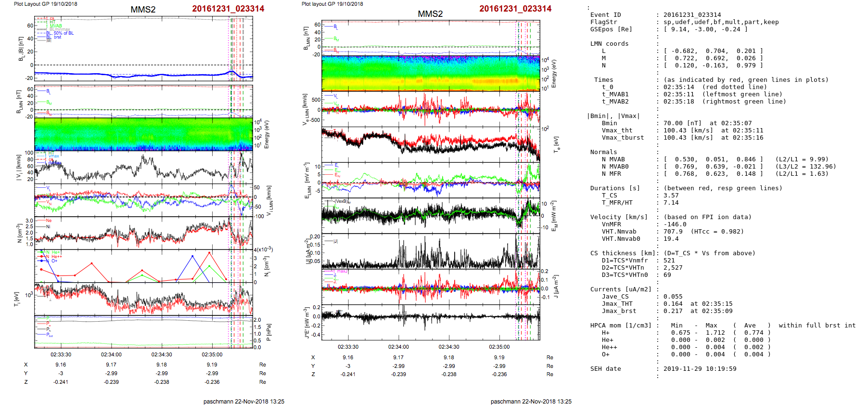
Task: Click the 02:35:00 tick on right time axis
Action: tap(499, 347)
